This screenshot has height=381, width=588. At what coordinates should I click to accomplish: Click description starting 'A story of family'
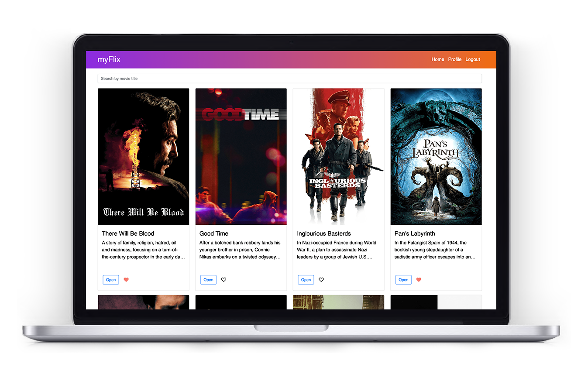coord(144,250)
